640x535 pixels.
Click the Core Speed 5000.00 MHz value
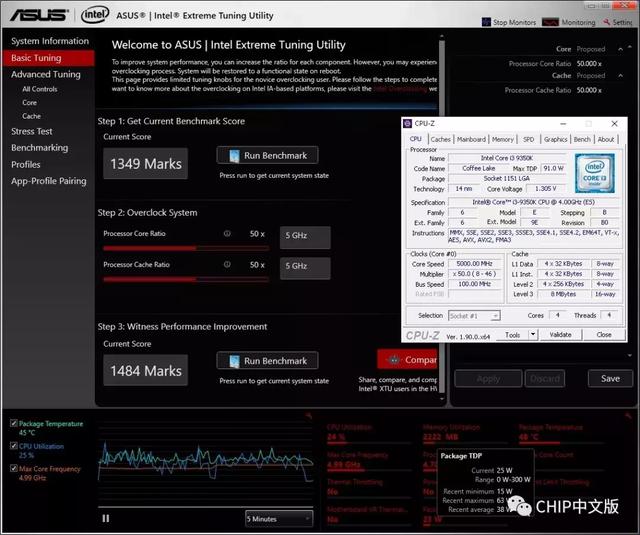coord(475,264)
